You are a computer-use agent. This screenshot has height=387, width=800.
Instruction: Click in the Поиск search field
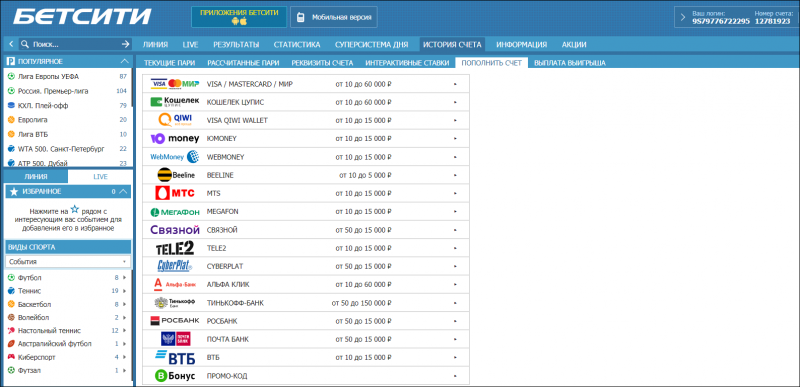point(74,44)
